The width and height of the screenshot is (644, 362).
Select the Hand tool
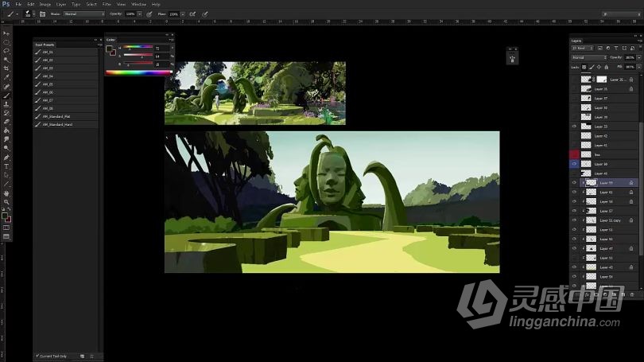pos(6,193)
